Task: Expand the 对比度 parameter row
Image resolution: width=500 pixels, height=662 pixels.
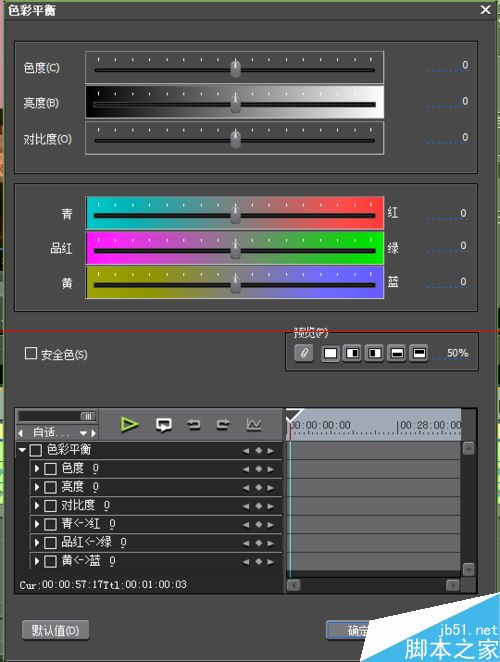Action: (37, 506)
